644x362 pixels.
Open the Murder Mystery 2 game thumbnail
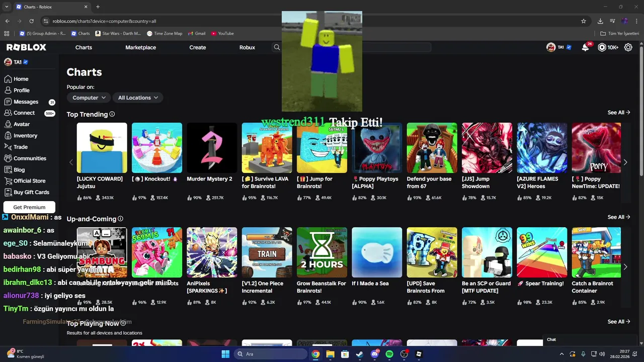click(212, 148)
